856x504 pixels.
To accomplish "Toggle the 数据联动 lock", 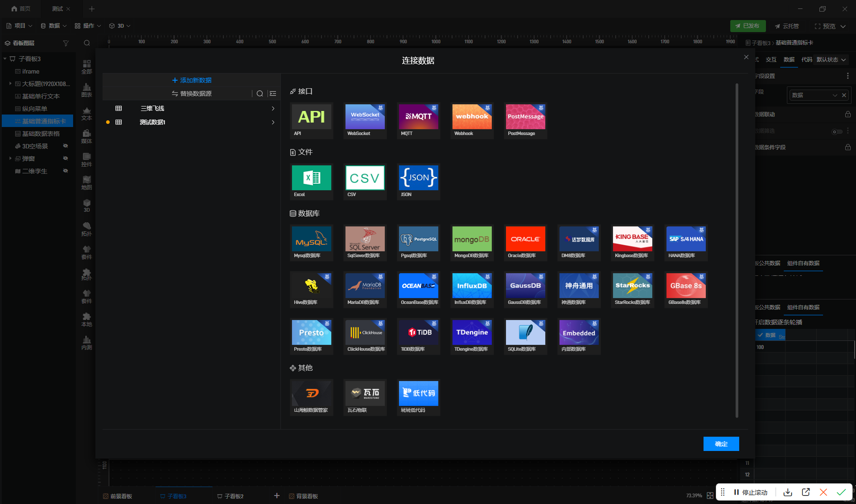I will tap(848, 115).
